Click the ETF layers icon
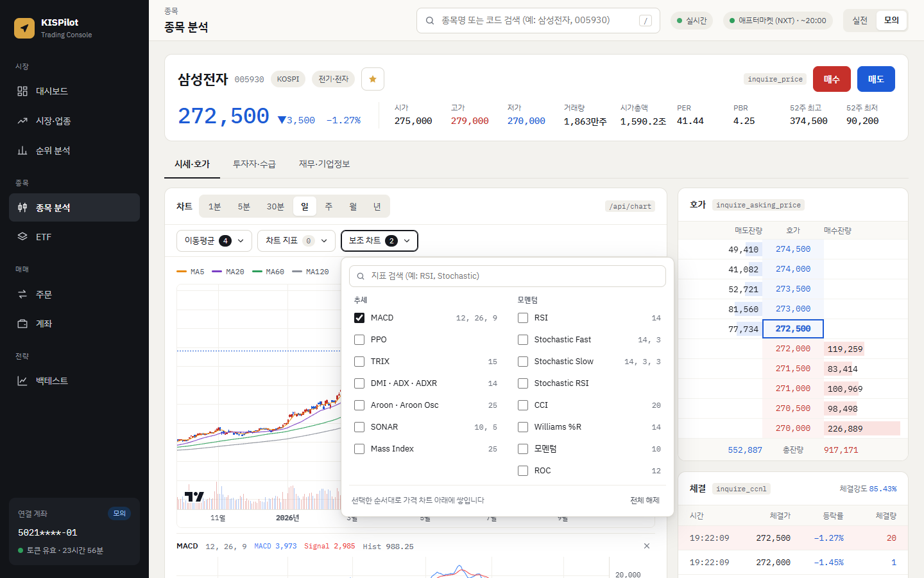This screenshot has width=924, height=578. (x=22, y=236)
